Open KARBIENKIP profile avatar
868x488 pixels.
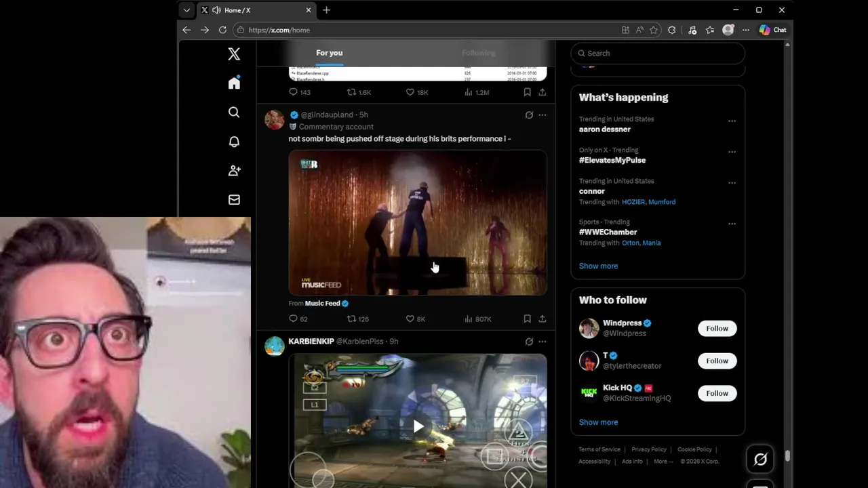click(x=274, y=346)
